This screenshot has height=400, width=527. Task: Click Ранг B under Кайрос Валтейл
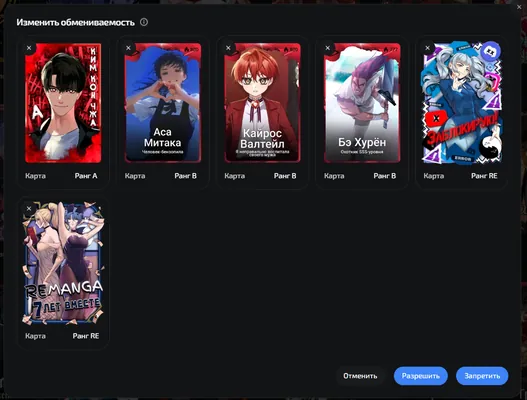285,176
